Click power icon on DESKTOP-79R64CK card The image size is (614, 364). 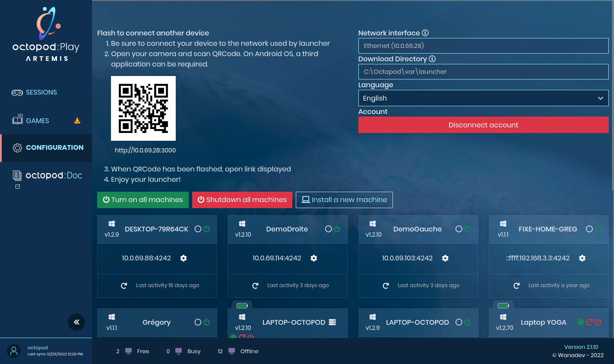[x=207, y=229]
